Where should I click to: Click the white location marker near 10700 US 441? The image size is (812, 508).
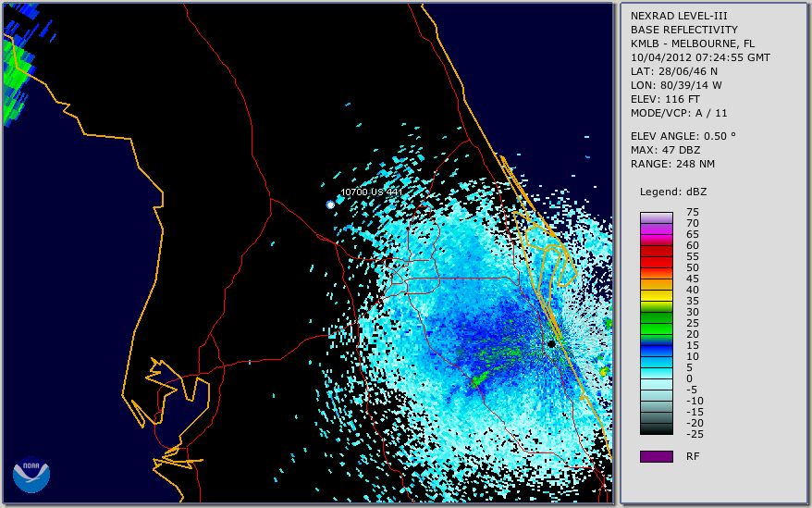[x=330, y=204]
